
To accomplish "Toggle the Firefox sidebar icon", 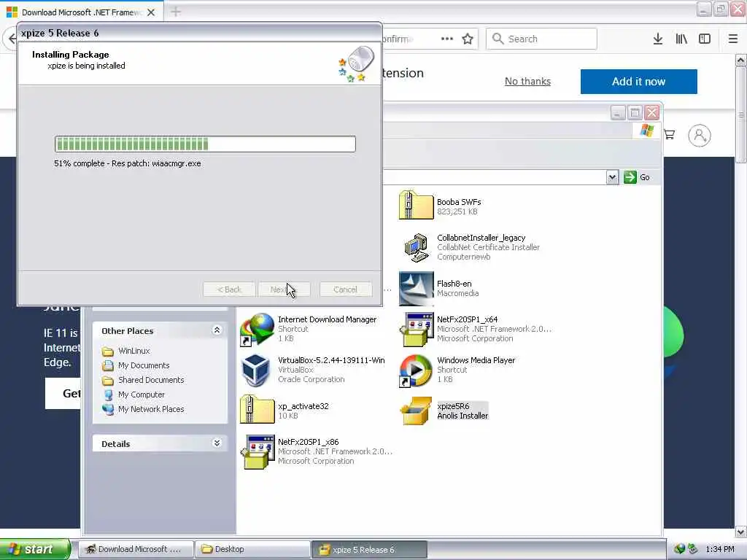I will pos(705,39).
